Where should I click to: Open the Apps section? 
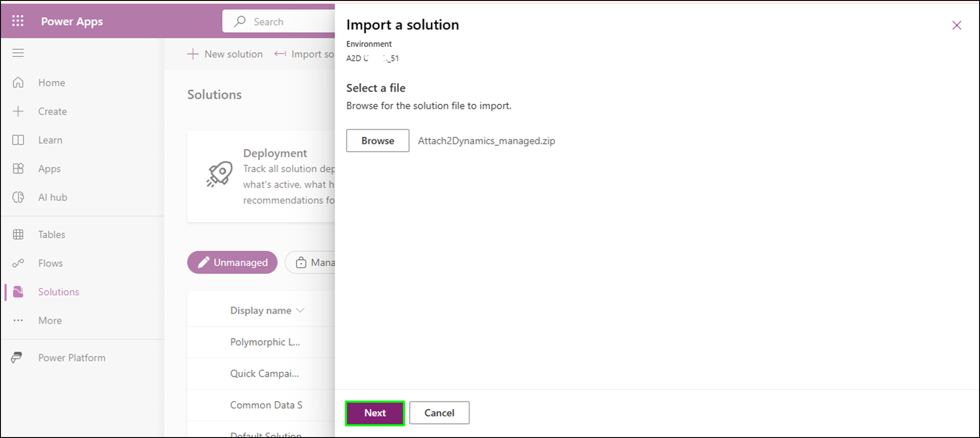[49, 168]
